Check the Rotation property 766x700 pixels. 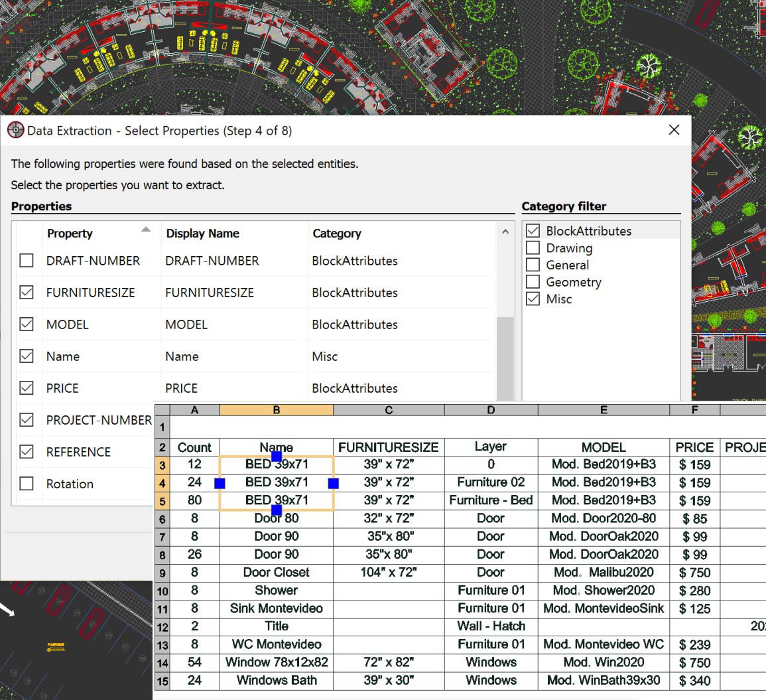click(27, 484)
